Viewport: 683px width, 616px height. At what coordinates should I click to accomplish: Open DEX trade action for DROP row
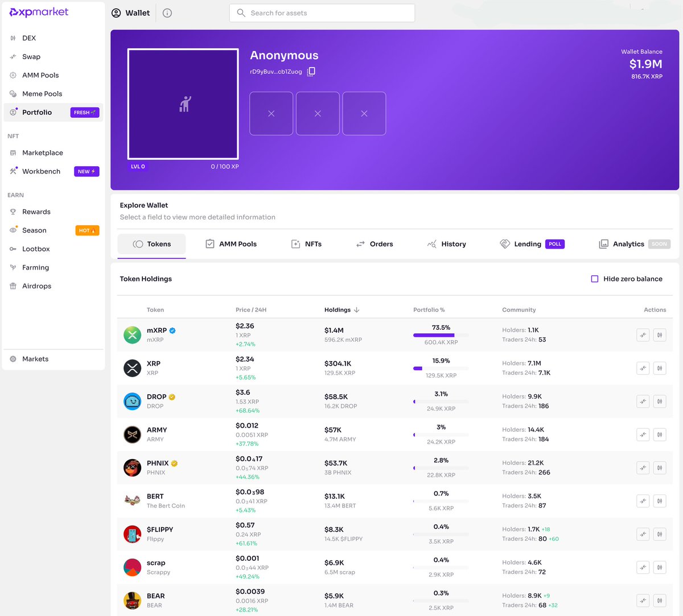pyautogui.click(x=660, y=402)
